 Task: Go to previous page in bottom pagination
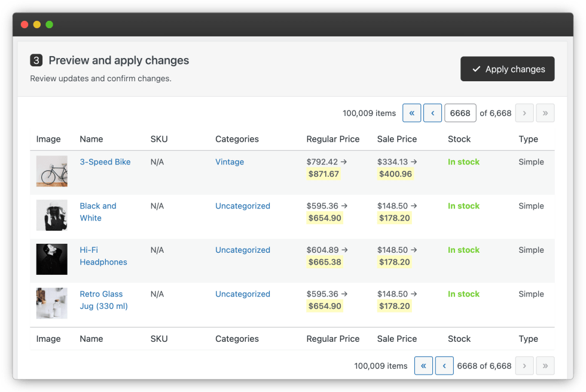444,366
